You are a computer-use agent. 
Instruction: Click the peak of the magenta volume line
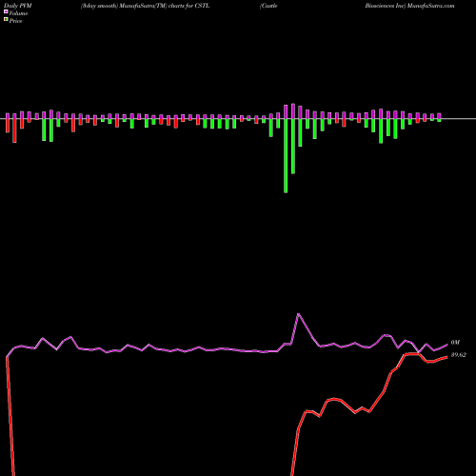298,314
